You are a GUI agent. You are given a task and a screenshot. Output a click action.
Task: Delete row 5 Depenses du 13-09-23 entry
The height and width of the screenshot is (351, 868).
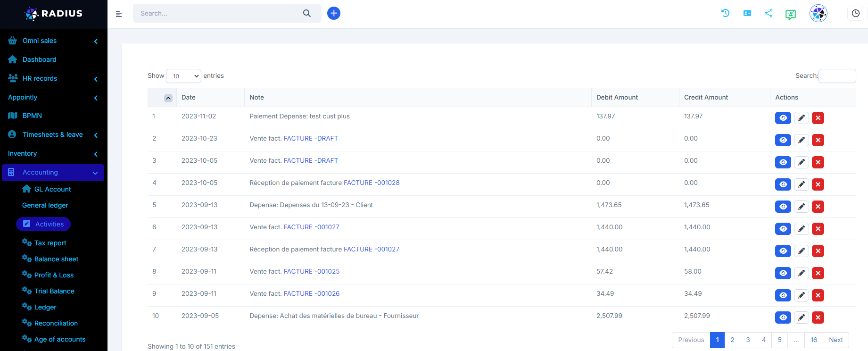pos(818,207)
